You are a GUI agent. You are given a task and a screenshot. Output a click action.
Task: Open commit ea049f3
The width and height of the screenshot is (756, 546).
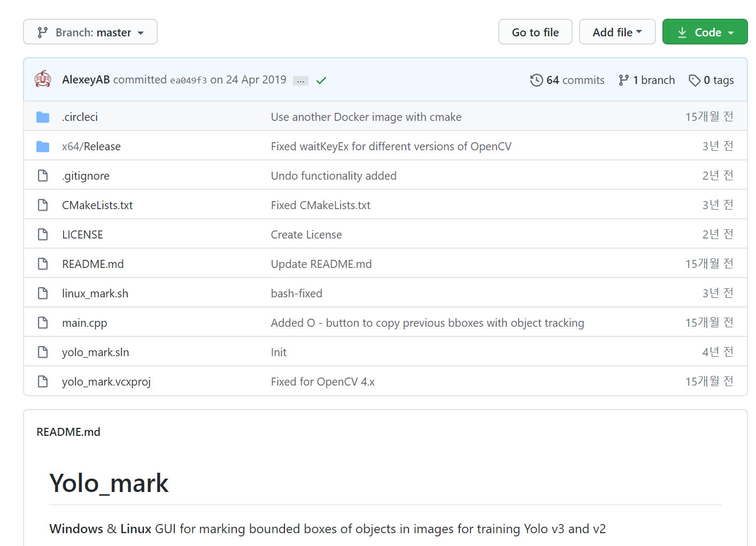pyautogui.click(x=188, y=80)
